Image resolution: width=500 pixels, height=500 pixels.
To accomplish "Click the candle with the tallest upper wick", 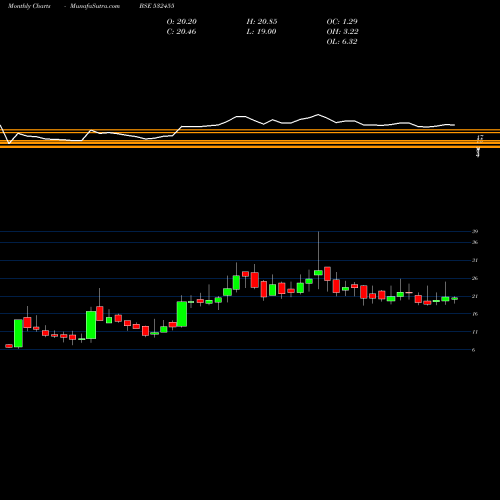I will tap(318, 273).
